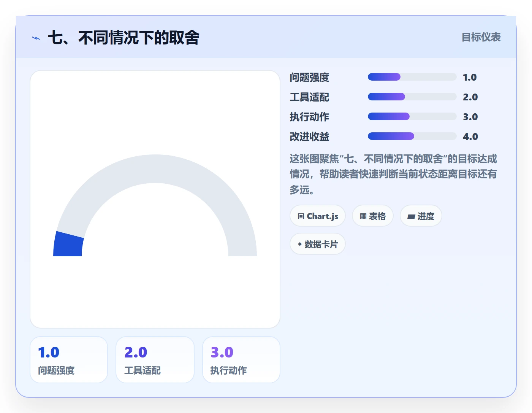Select the 进度 tag chip
Image resolution: width=532 pixels, height=413 pixels.
(x=421, y=216)
